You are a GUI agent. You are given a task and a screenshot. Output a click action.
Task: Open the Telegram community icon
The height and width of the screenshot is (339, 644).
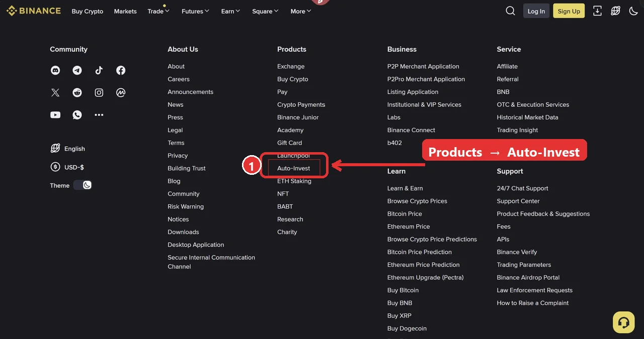pos(77,71)
